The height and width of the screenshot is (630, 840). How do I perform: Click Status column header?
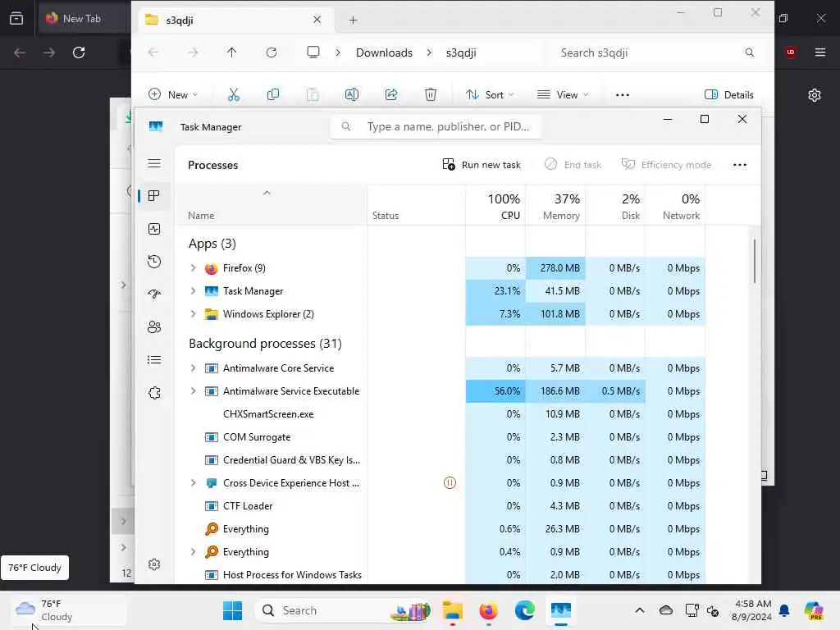point(416,206)
